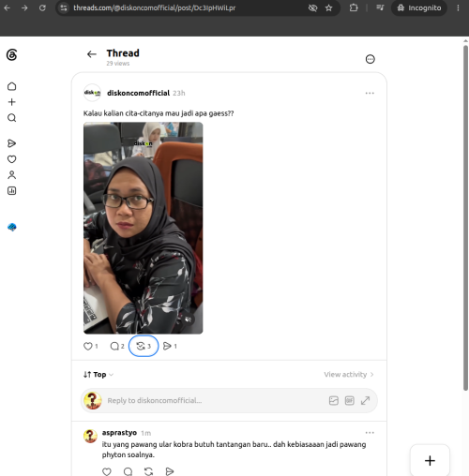The image size is (469, 476).
Task: Click asprastyo comment avatar
Action: pyautogui.click(x=90, y=436)
